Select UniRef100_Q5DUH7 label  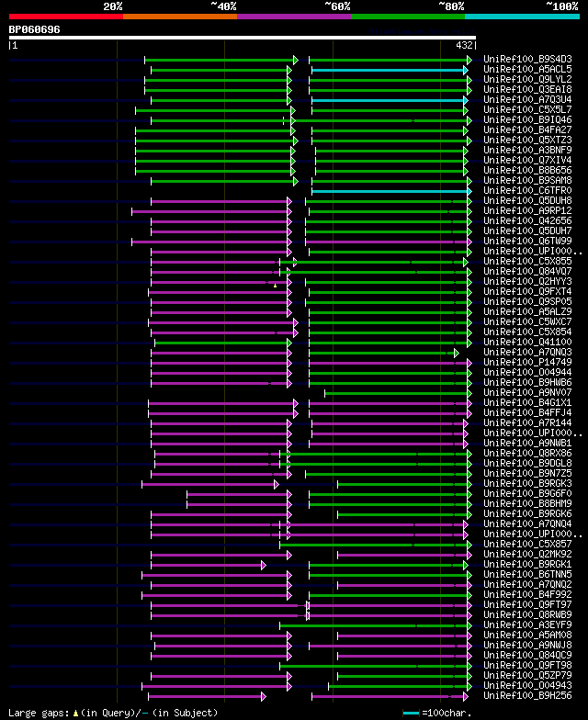[527, 231]
